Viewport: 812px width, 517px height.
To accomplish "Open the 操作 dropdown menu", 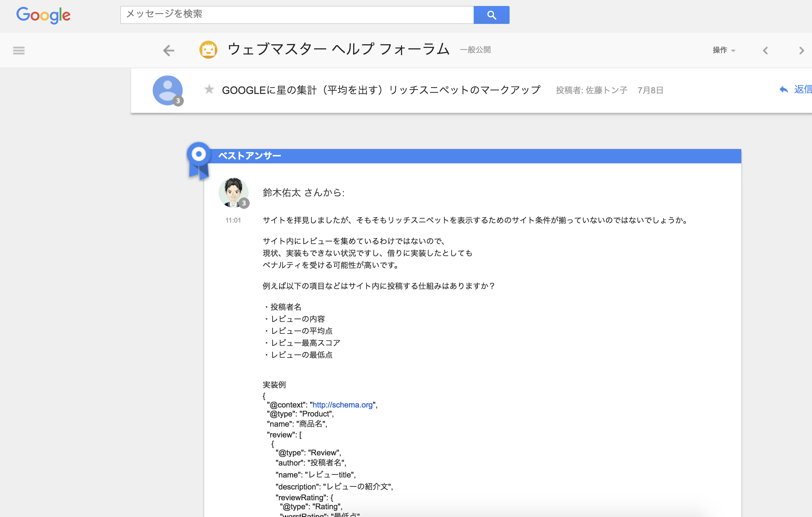I will 724,50.
